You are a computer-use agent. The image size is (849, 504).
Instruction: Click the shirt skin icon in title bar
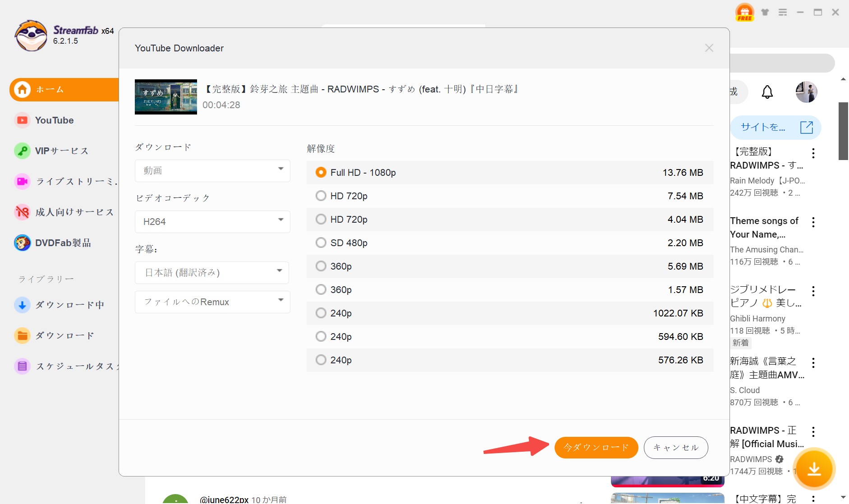(x=765, y=12)
